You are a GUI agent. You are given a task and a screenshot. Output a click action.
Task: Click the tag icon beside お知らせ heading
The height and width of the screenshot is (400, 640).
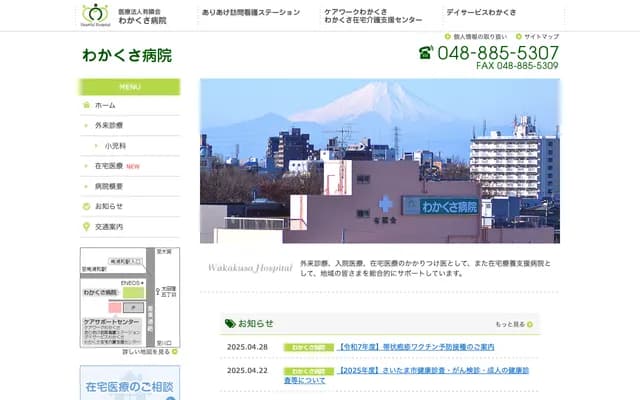point(230,323)
